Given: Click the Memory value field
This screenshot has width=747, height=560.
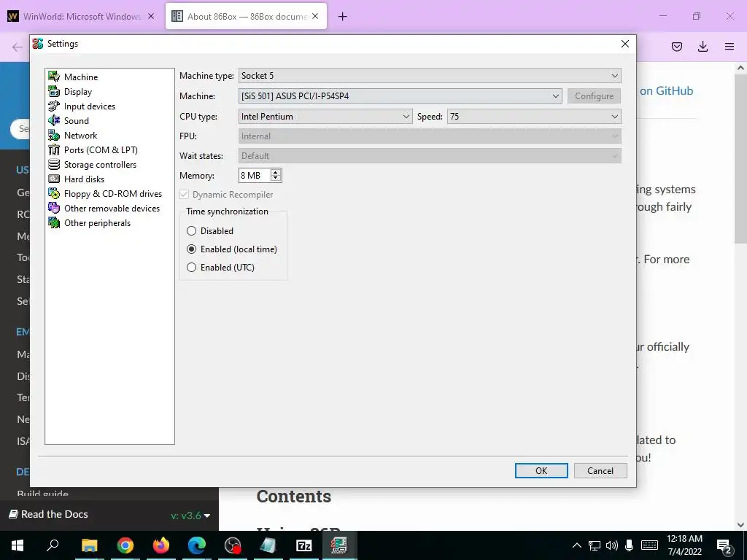Looking at the screenshot, I should click(x=255, y=175).
